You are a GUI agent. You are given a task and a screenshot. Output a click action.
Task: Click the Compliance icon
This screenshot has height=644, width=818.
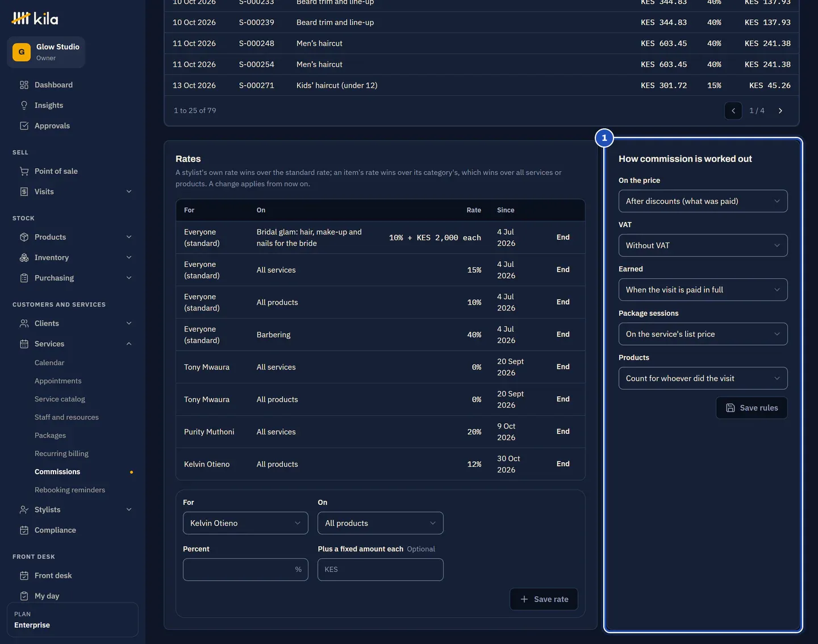click(24, 530)
